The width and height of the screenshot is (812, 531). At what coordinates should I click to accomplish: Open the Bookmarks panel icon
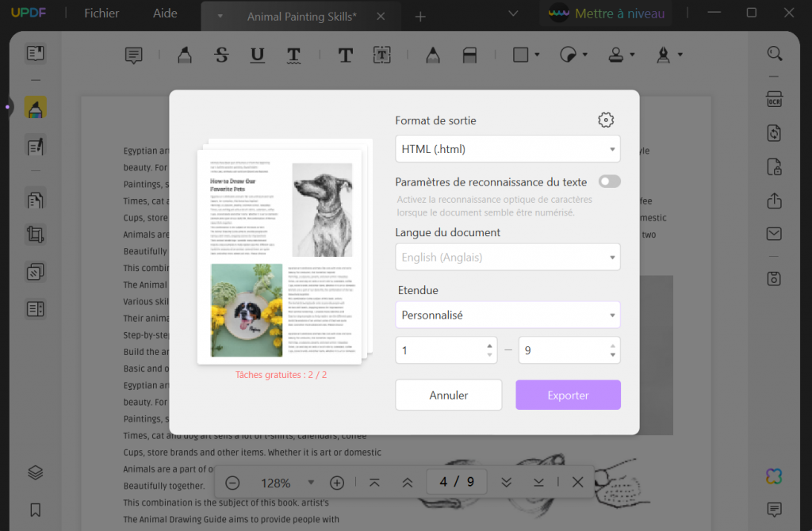pyautogui.click(x=35, y=510)
